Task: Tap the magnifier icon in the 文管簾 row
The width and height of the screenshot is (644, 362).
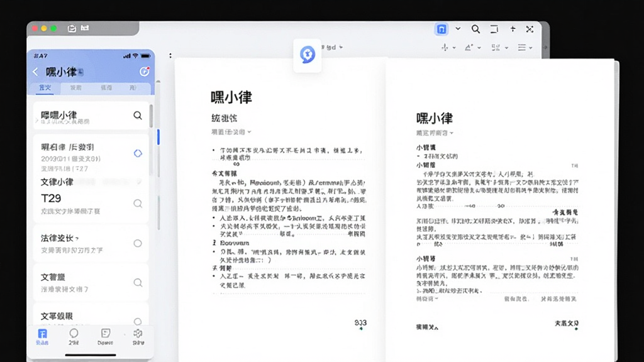Action: [138, 282]
